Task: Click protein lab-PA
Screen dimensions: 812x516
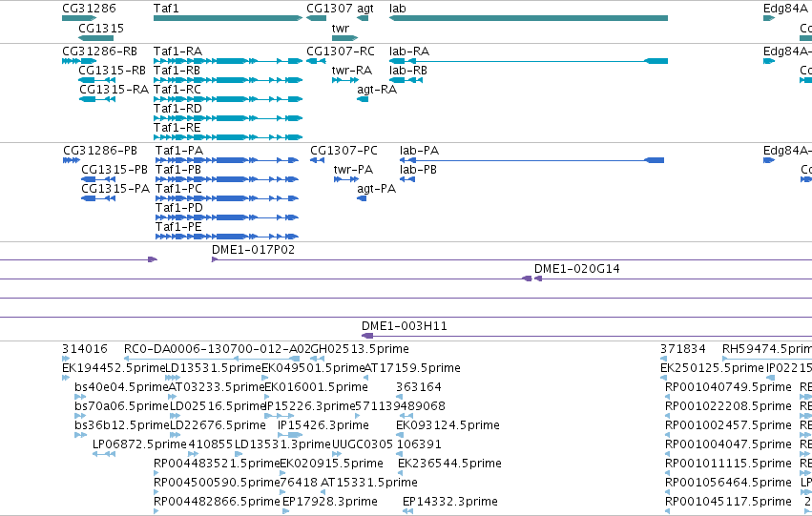Action: coord(531,160)
